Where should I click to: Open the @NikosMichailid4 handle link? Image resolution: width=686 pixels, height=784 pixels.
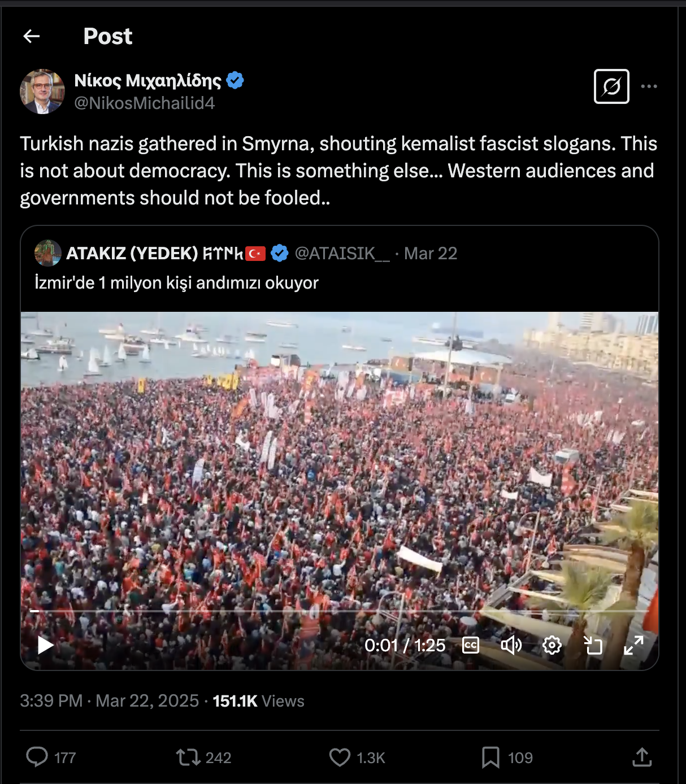(x=145, y=103)
